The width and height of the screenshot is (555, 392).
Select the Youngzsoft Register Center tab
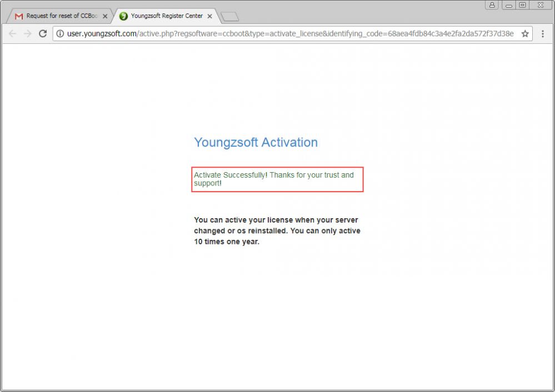166,16
